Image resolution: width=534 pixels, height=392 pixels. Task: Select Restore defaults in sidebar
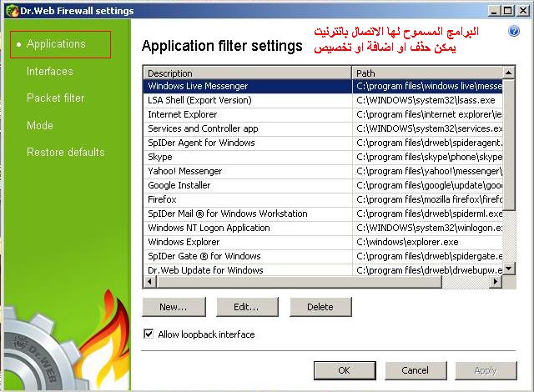[65, 152]
